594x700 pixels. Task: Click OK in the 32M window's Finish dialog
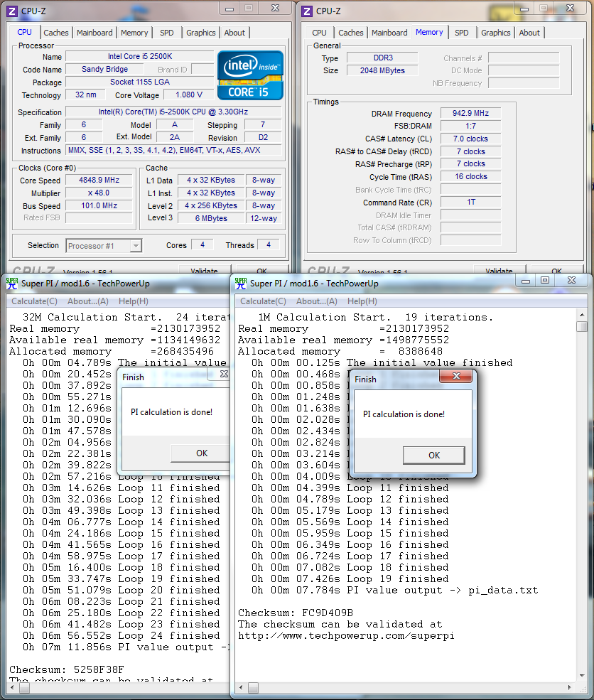click(202, 453)
